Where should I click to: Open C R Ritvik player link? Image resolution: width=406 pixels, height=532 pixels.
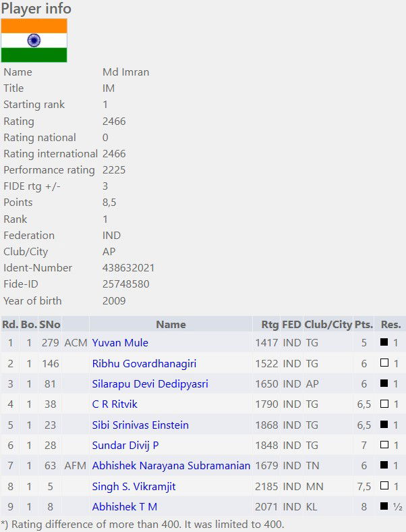click(115, 404)
